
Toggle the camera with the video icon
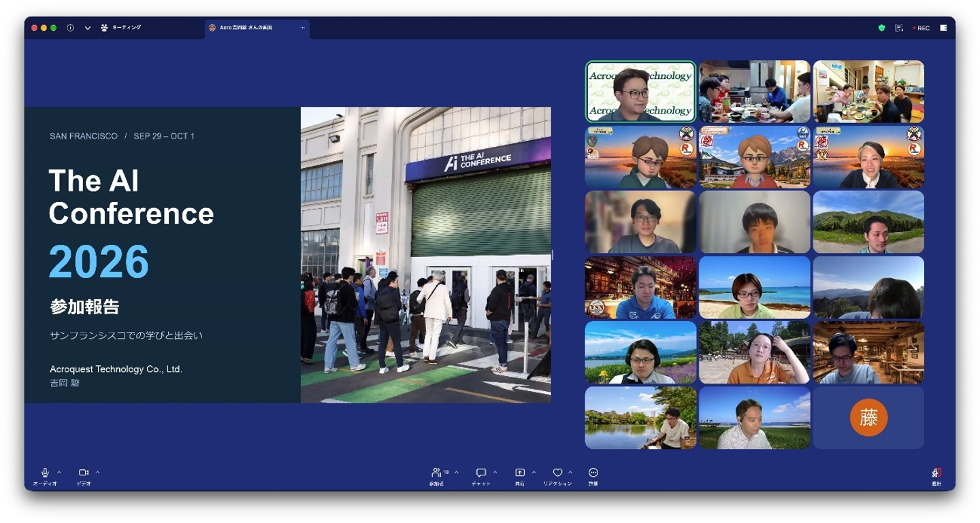point(84,473)
